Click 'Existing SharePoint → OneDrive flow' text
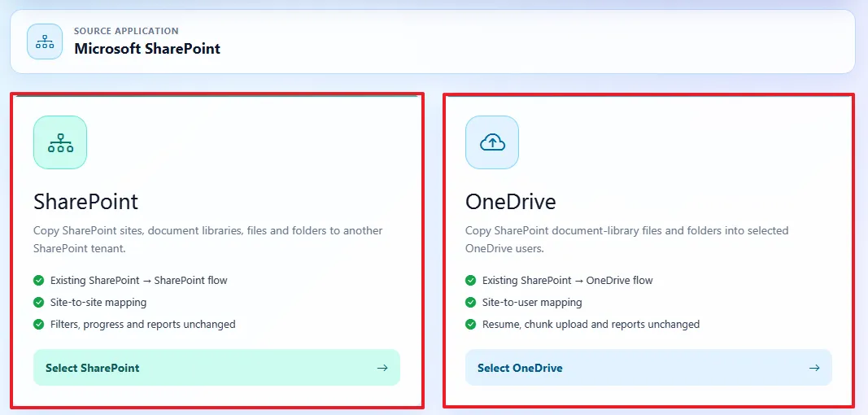Image resolution: width=868 pixels, height=415 pixels. pos(567,281)
